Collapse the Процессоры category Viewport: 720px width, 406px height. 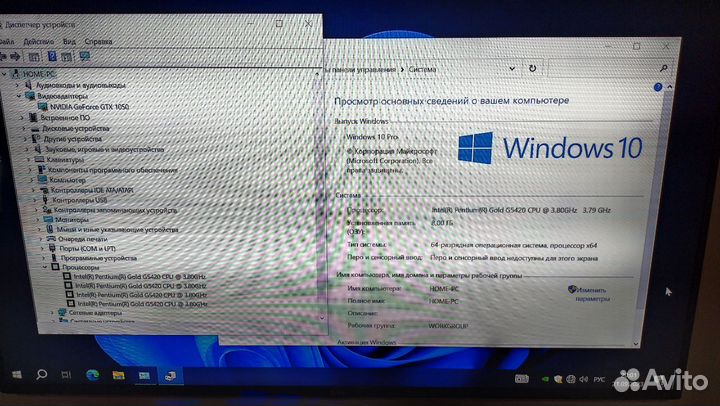(x=44, y=268)
